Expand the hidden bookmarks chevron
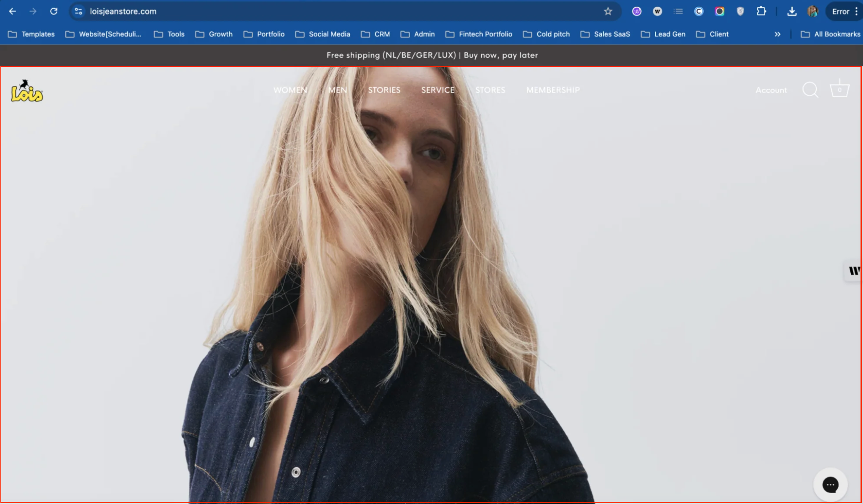863x504 pixels. click(777, 34)
